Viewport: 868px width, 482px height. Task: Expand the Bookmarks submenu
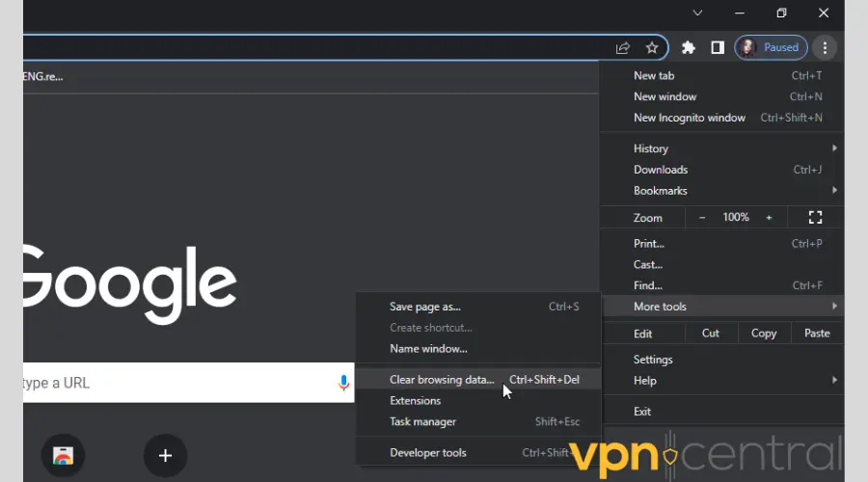(721, 190)
